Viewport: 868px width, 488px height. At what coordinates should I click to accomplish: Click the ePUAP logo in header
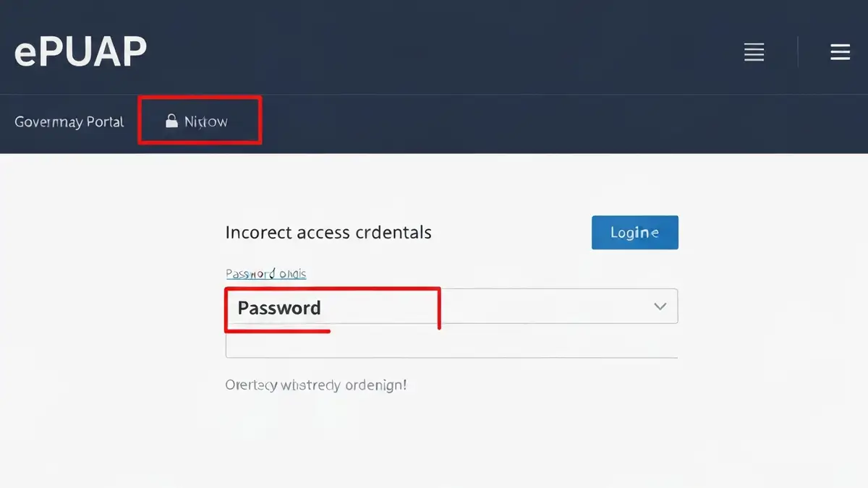click(x=80, y=51)
